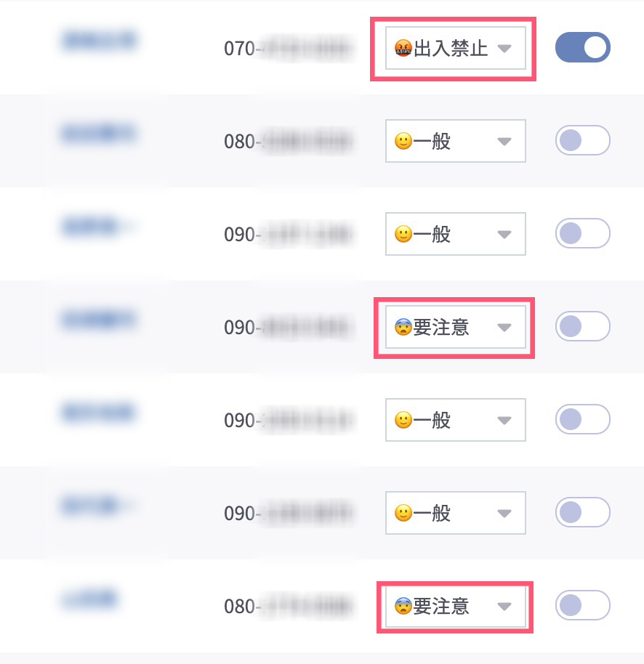Expand the 出入禁止 dropdown arrow

(504, 49)
